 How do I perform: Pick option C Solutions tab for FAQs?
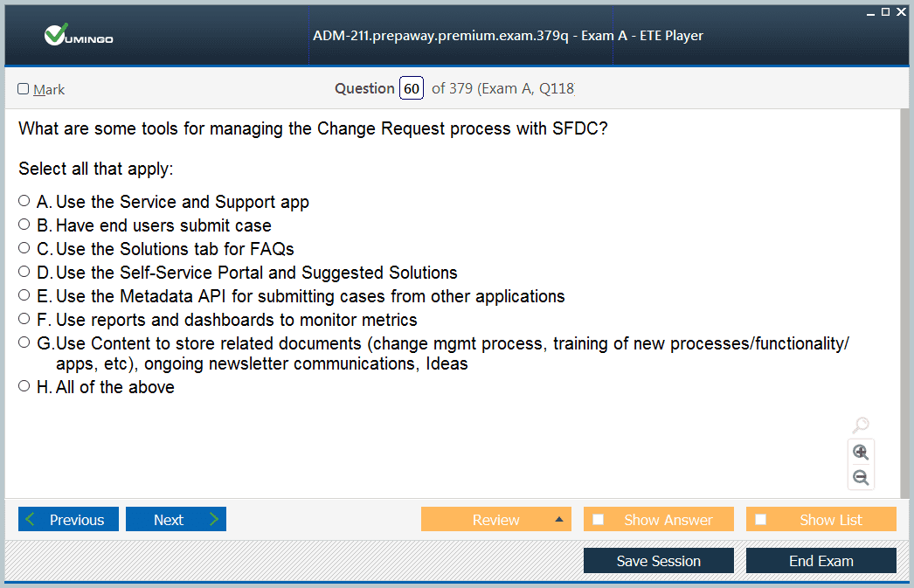(24, 248)
